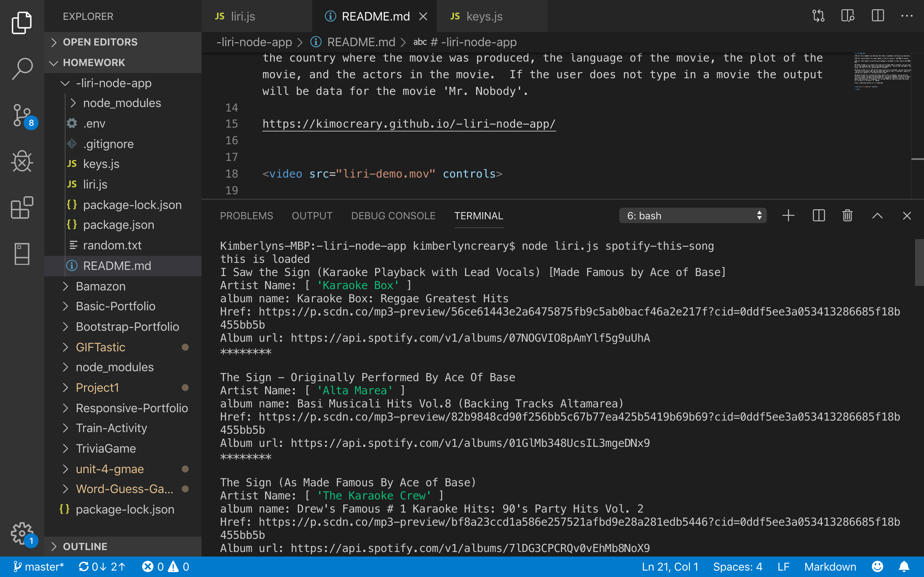Open the '6: bash' terminal selector

tap(693, 216)
